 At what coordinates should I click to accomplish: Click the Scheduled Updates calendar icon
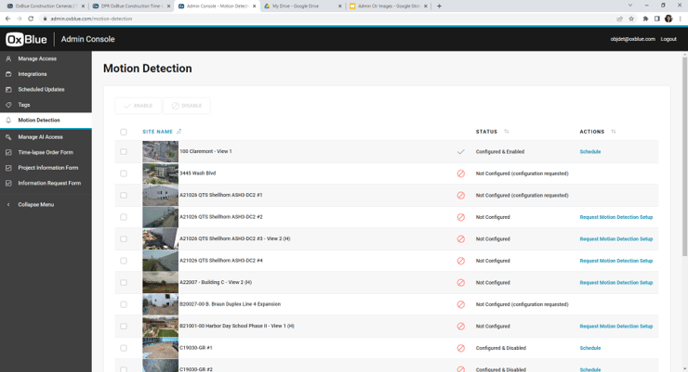pyautogui.click(x=8, y=89)
